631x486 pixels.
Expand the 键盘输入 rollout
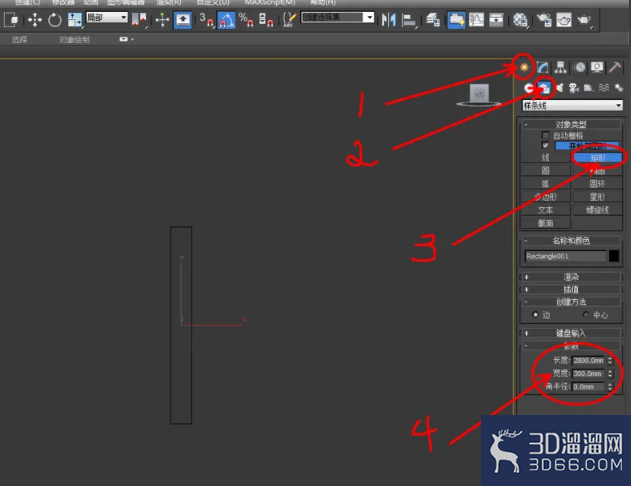click(571, 333)
